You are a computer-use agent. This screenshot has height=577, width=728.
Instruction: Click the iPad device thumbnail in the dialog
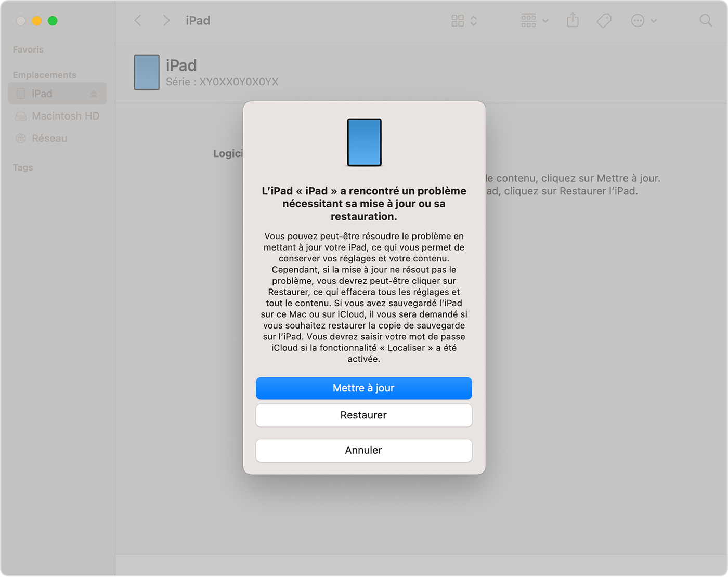point(364,142)
